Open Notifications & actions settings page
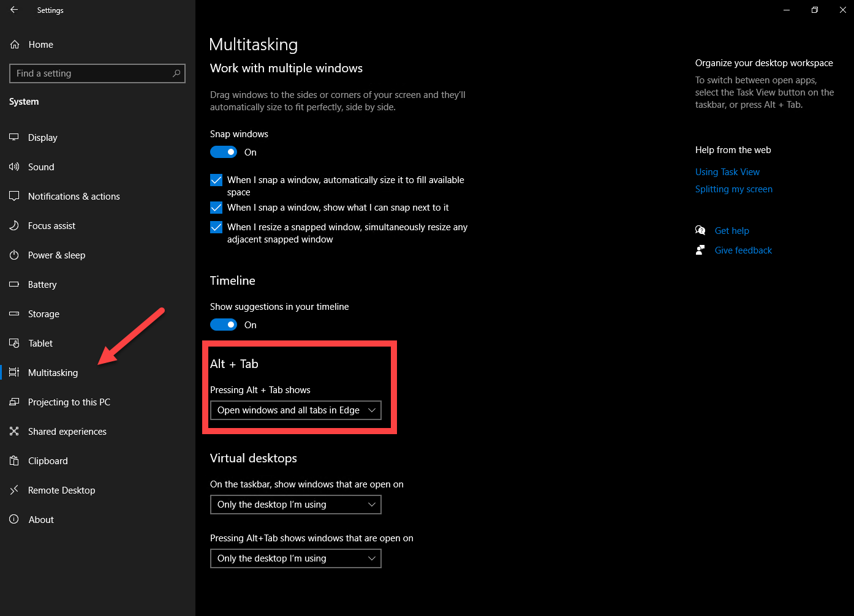 (x=74, y=197)
